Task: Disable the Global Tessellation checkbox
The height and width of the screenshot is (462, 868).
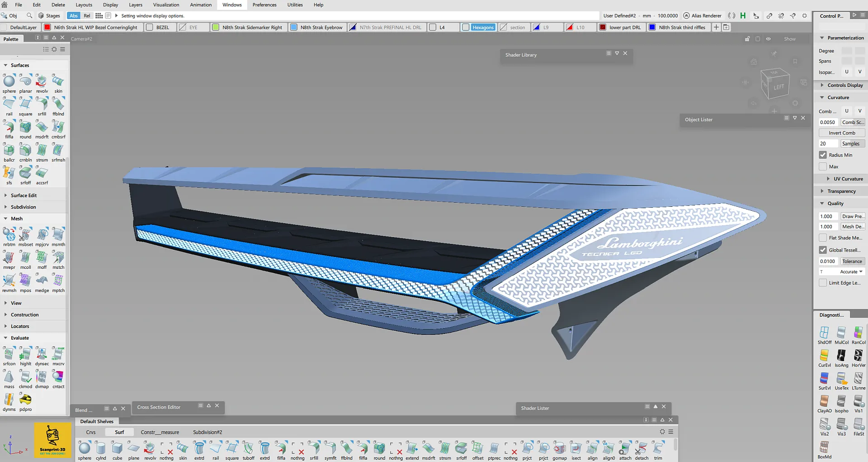Action: tap(823, 250)
